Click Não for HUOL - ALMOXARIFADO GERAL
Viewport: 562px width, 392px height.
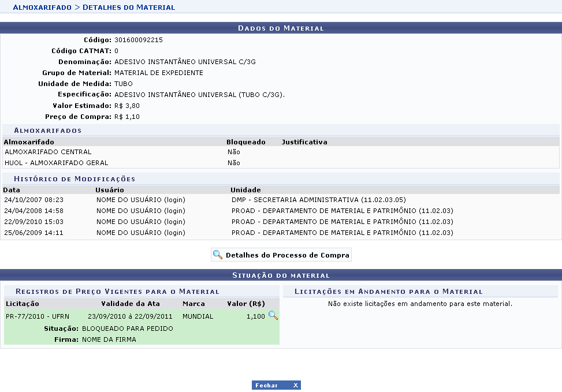pyautogui.click(x=234, y=163)
